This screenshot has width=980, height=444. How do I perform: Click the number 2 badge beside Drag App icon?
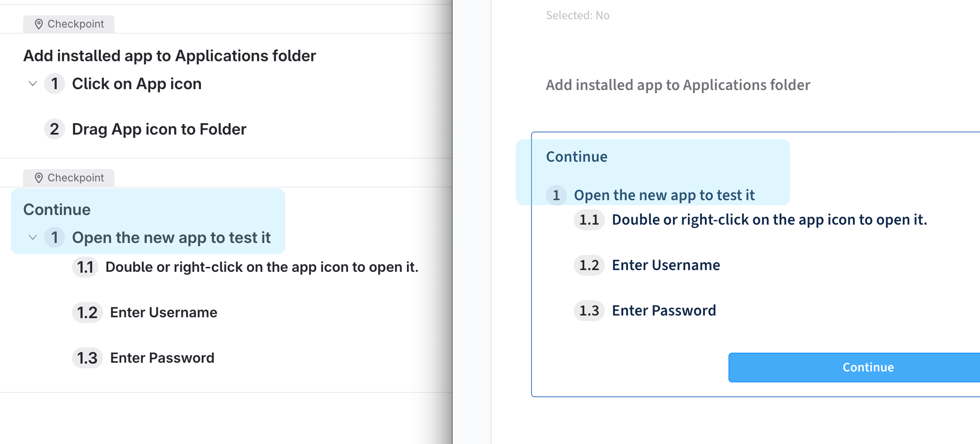coord(55,129)
